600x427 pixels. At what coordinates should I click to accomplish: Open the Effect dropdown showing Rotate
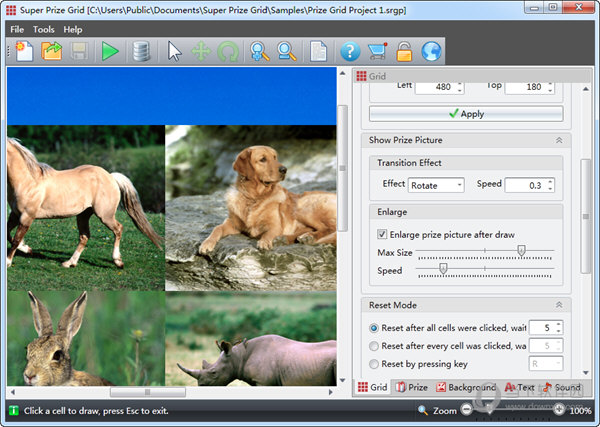(x=437, y=184)
